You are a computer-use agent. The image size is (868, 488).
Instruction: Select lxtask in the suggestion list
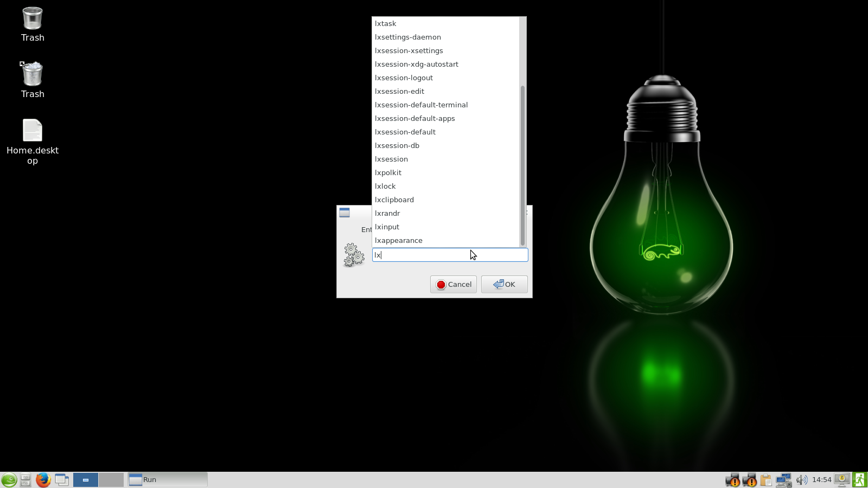tap(386, 23)
